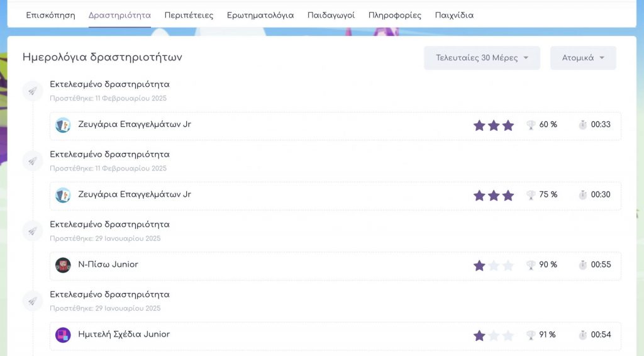This screenshot has height=356, width=644.
Task: Select the Παιχνίδια tab
Action: pos(454,15)
